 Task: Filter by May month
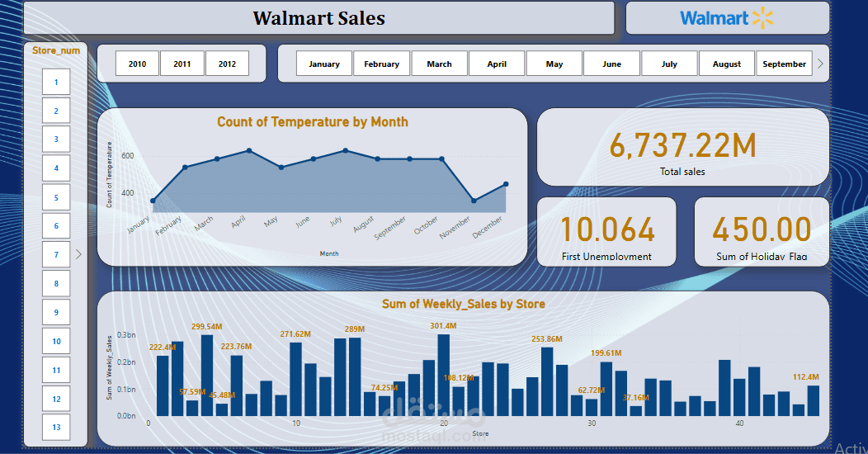(x=554, y=64)
